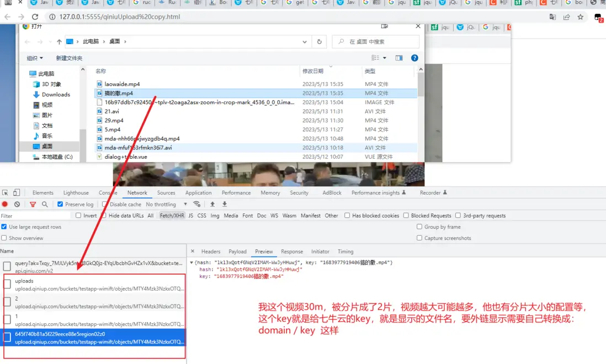Select the uploads request row
606x364 pixels.
[x=93, y=285]
